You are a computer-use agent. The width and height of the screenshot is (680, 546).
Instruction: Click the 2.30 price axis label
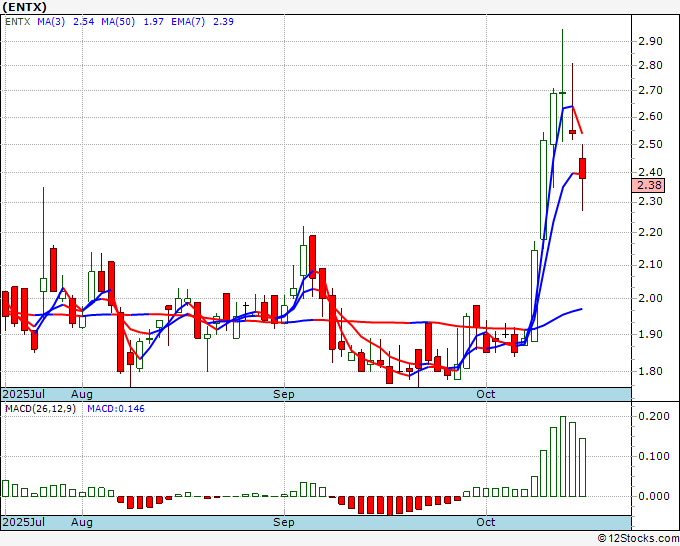[x=650, y=202]
